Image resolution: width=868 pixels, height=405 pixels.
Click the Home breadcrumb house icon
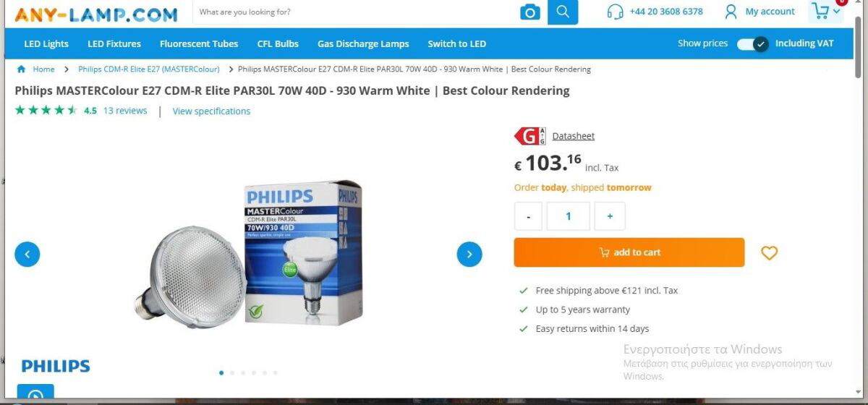[21, 69]
